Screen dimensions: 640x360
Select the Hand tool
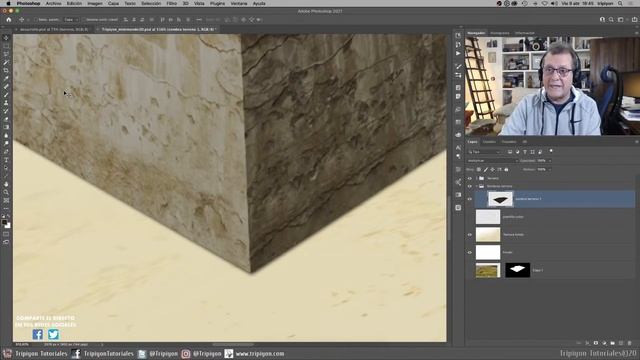coord(6,184)
